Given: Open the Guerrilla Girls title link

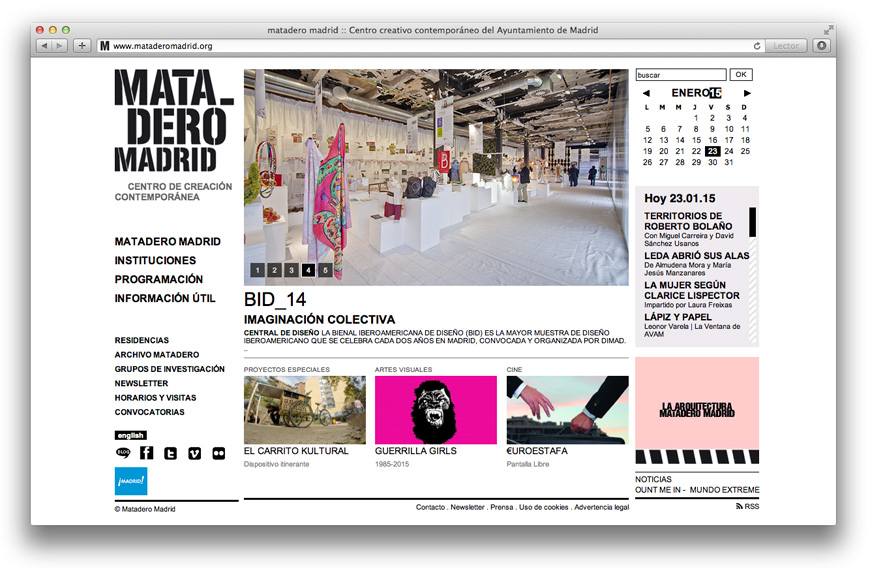Looking at the screenshot, I should point(416,451).
